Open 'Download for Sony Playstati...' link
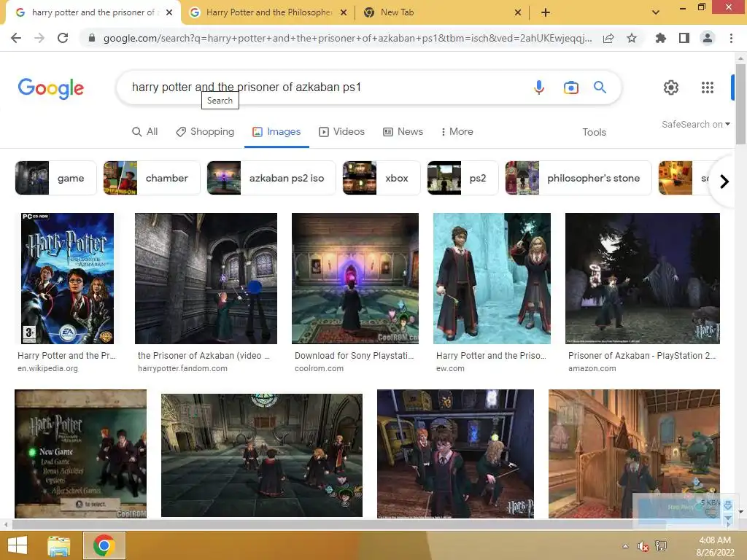 coord(354,356)
